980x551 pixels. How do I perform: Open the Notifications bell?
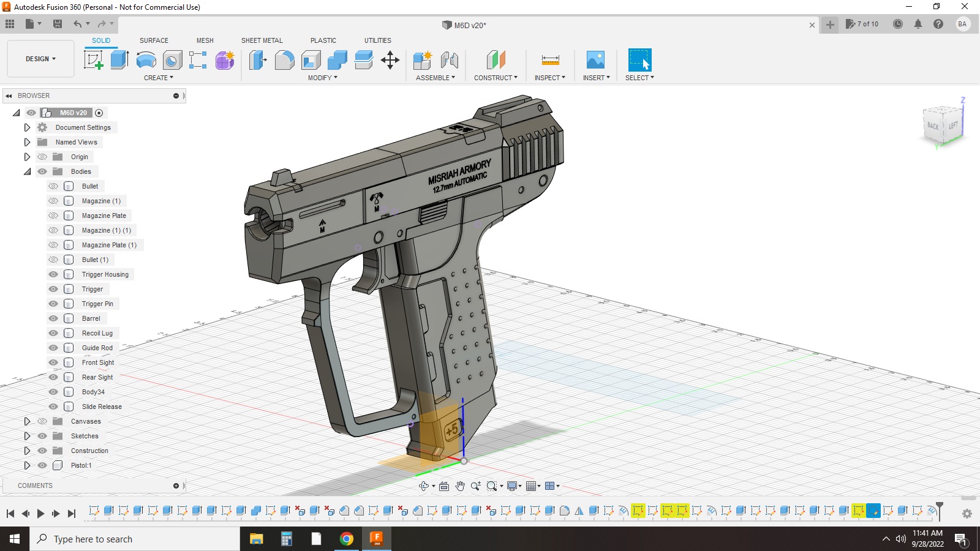tap(918, 24)
